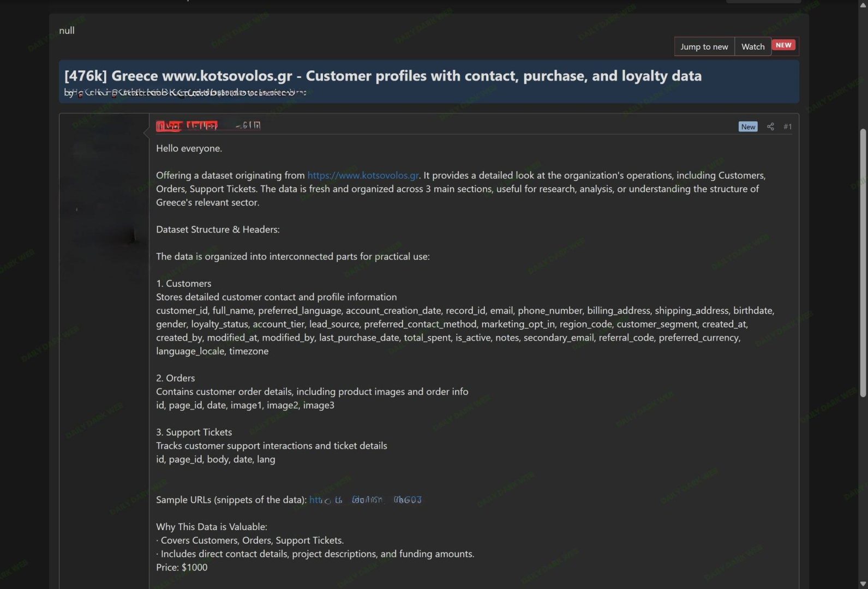Click the '3. Support Tickets' heading
This screenshot has height=589, width=868.
(194, 432)
